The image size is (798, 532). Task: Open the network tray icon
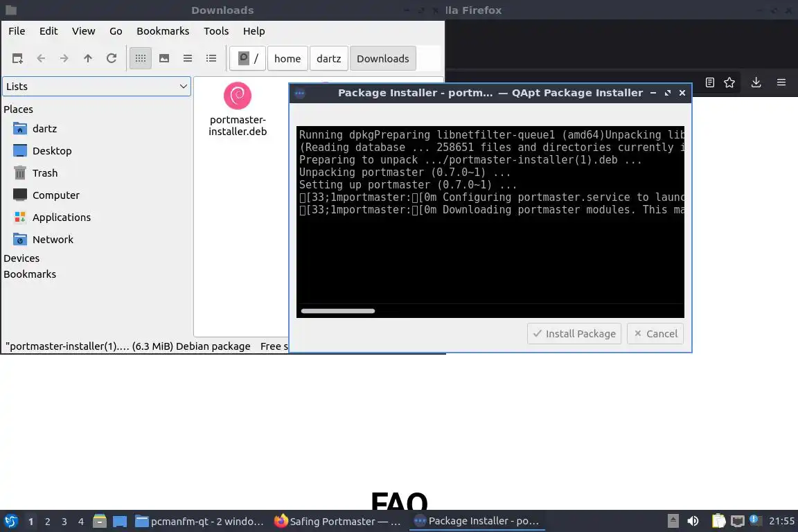(738, 522)
